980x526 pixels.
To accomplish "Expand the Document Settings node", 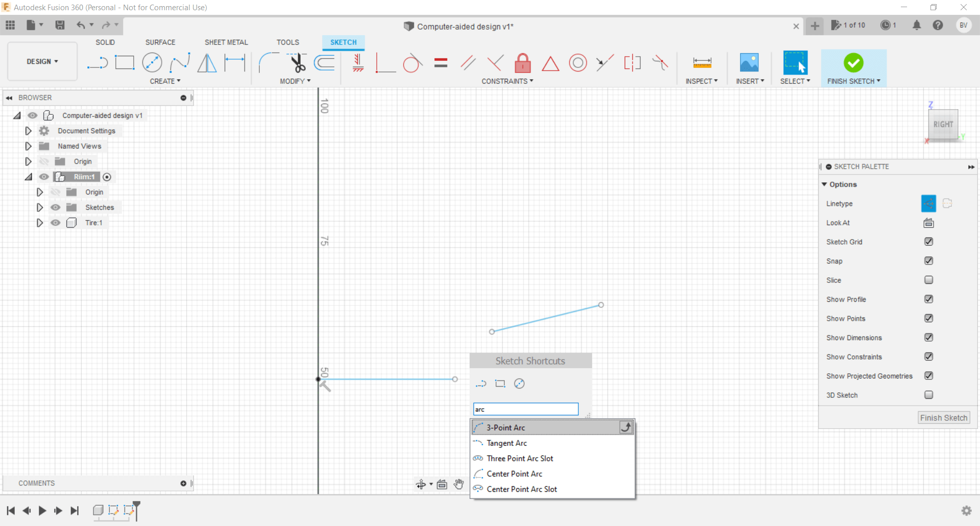I will (28, 131).
